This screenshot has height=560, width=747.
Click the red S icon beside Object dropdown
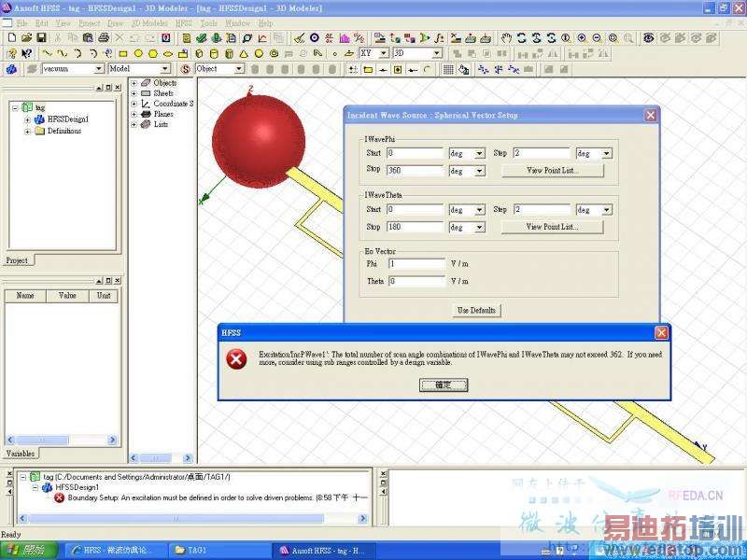[185, 69]
